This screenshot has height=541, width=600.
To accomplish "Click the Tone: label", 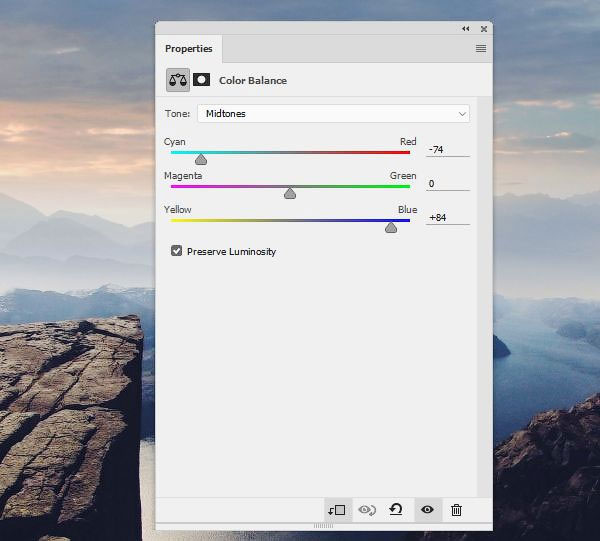I will coord(178,114).
